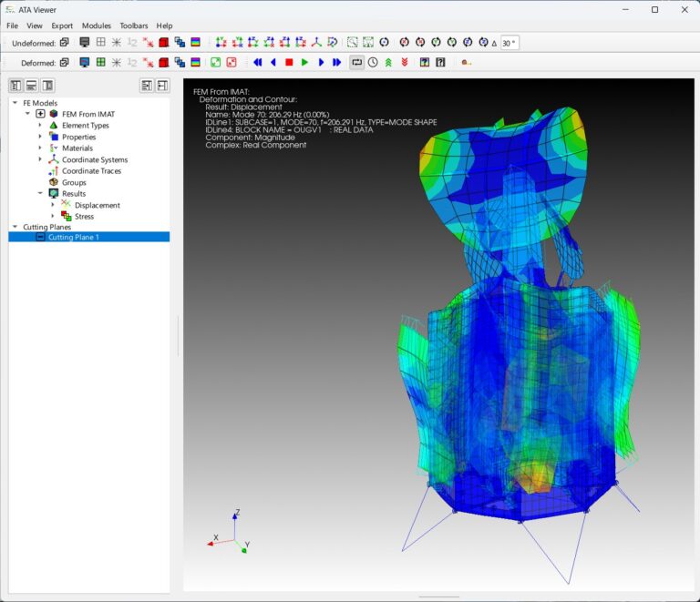Click green expand deformation scale icon
700x602 pixels.
click(x=216, y=63)
